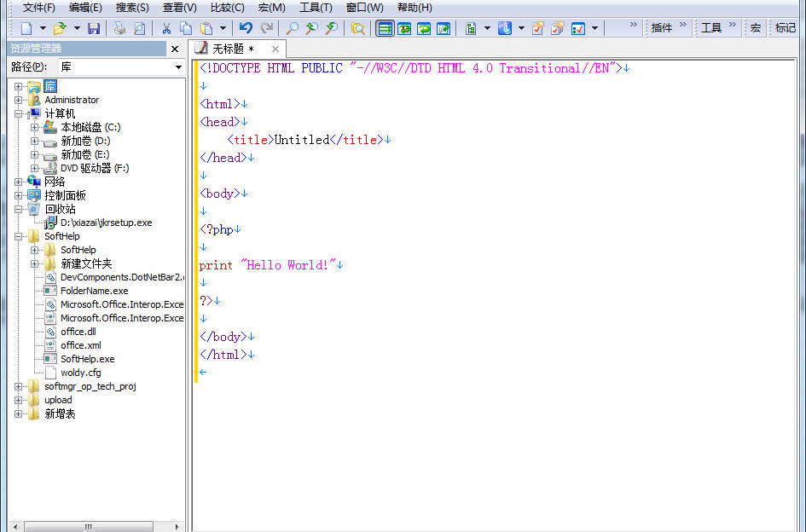Viewport: 806px width, 532px height.
Task: Click the copy icon in toolbar
Action: [x=185, y=28]
